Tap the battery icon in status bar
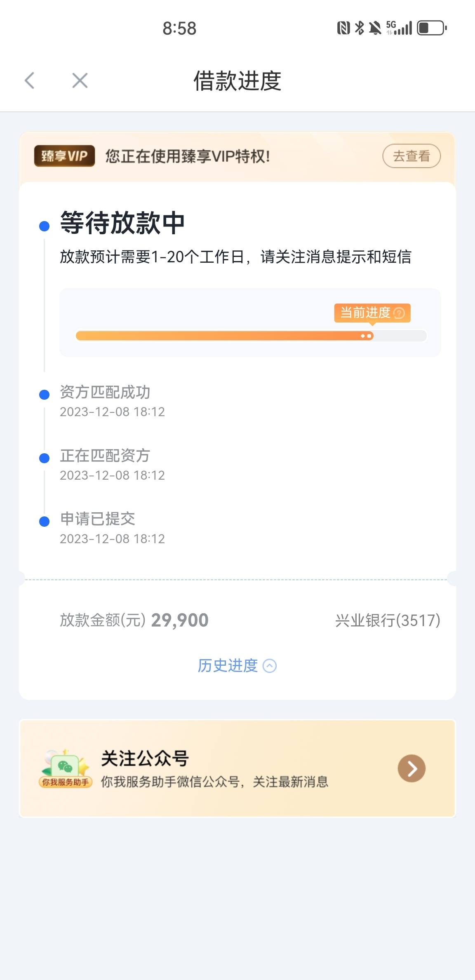475x980 pixels. [432, 28]
